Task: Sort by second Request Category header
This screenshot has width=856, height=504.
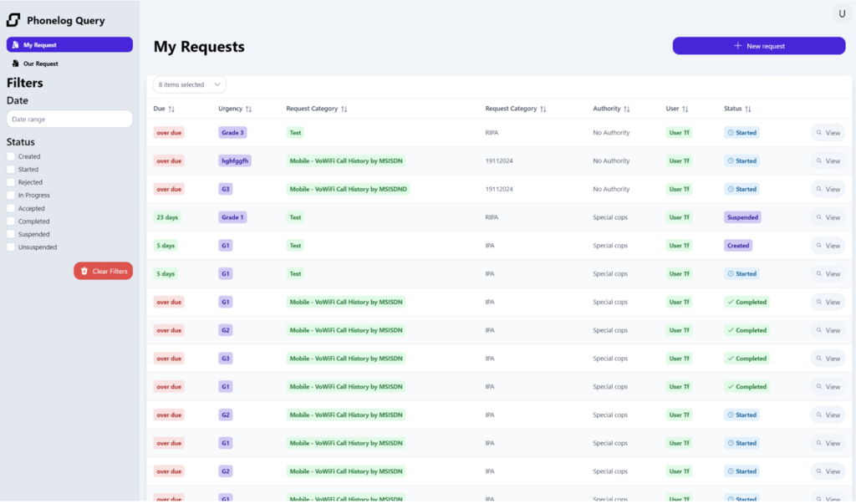Action: (x=543, y=109)
